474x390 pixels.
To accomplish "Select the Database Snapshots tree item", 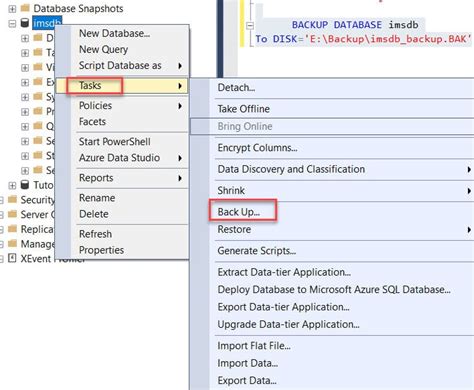I will click(x=78, y=9).
